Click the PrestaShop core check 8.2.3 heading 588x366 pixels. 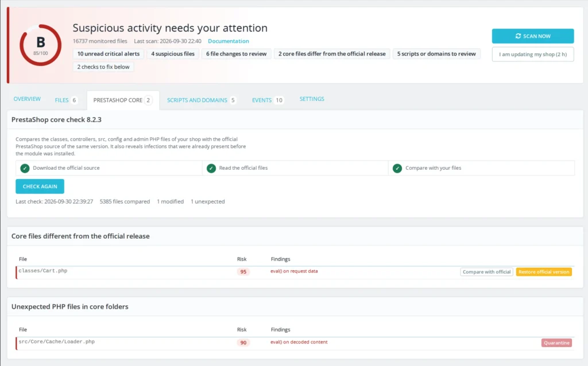(x=56, y=120)
